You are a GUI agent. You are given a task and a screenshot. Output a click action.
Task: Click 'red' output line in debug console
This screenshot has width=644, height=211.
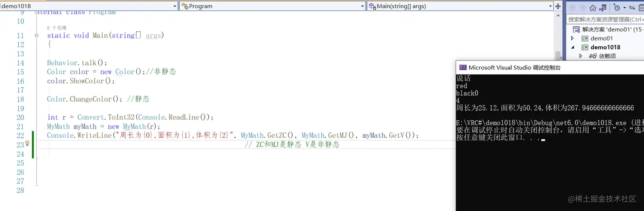(462, 86)
